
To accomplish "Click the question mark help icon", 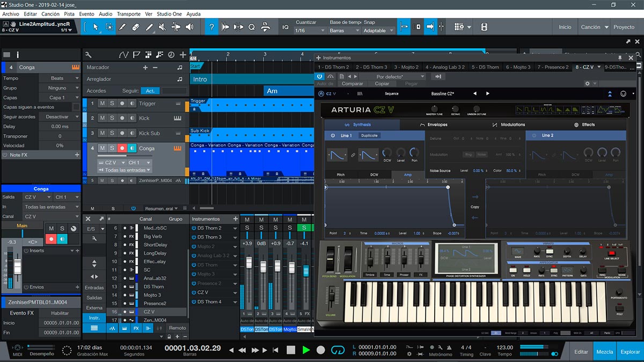I will click(x=212, y=26).
